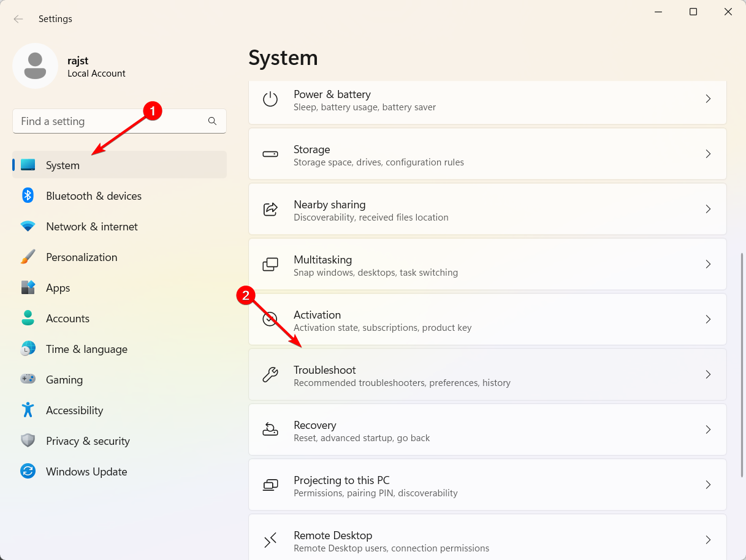Image resolution: width=746 pixels, height=560 pixels.
Task: Click the Power & battery icon
Action: pos(270,99)
